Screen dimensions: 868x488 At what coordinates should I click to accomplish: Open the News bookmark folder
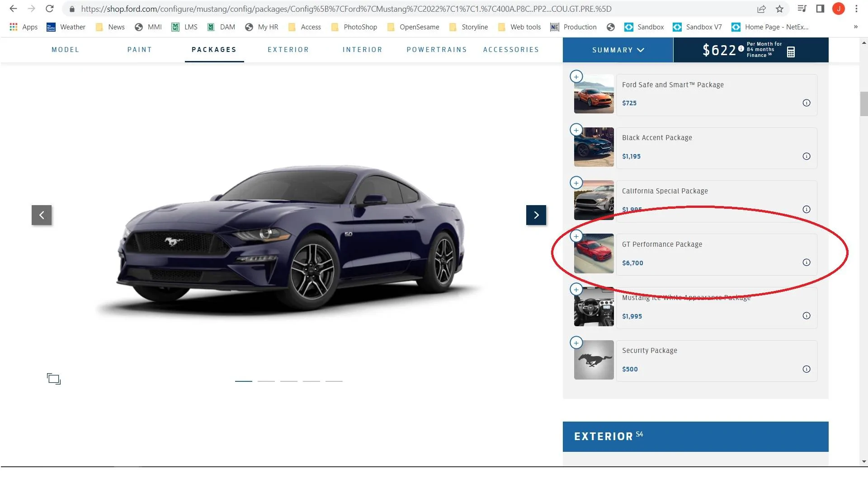pyautogui.click(x=110, y=27)
